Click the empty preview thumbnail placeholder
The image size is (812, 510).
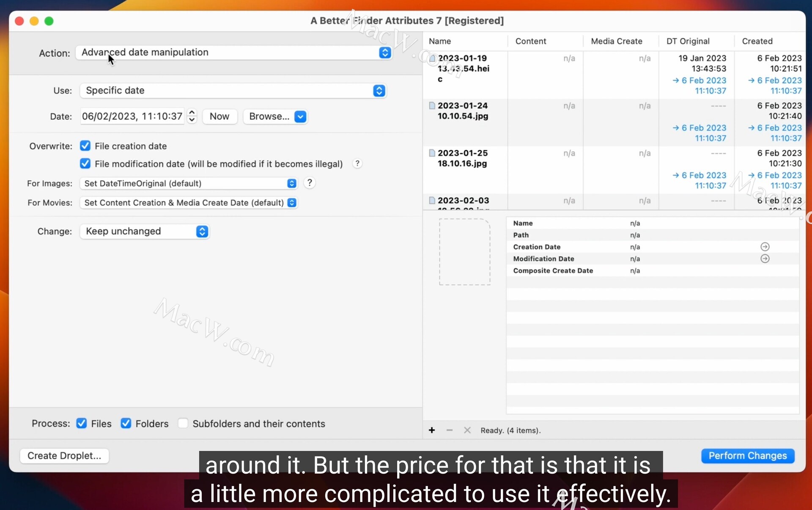click(464, 252)
